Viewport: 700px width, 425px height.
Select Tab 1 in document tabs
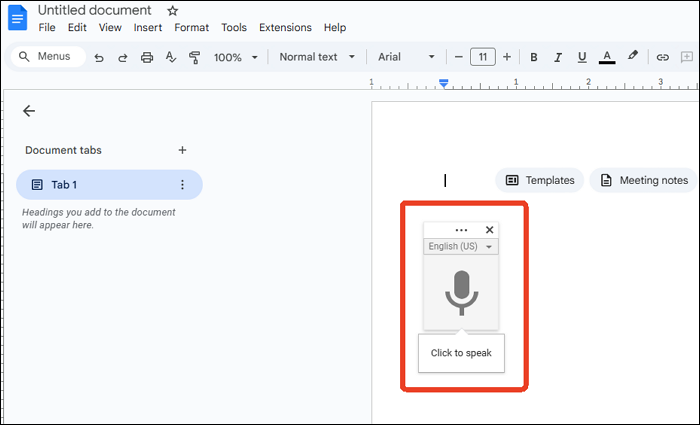pyautogui.click(x=109, y=184)
